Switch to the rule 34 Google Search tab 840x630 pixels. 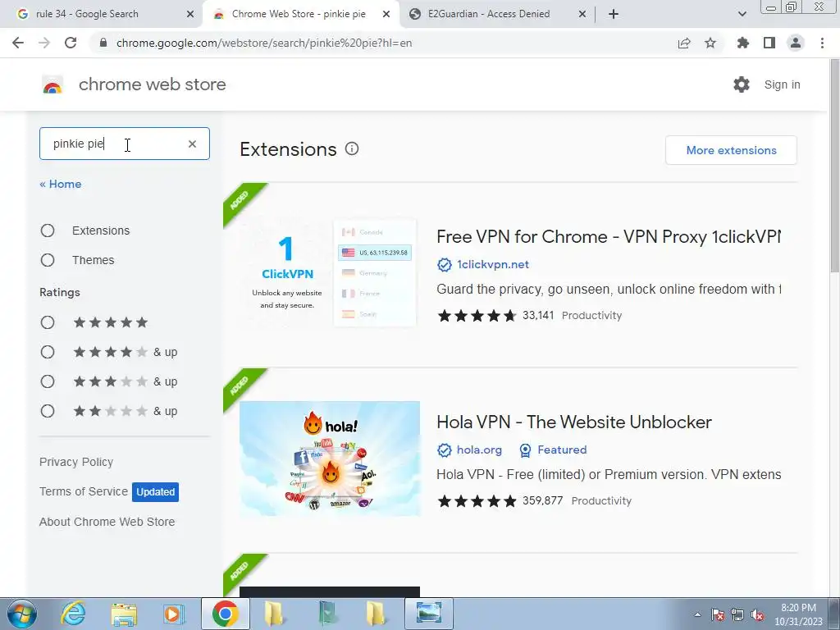[x=102, y=14]
